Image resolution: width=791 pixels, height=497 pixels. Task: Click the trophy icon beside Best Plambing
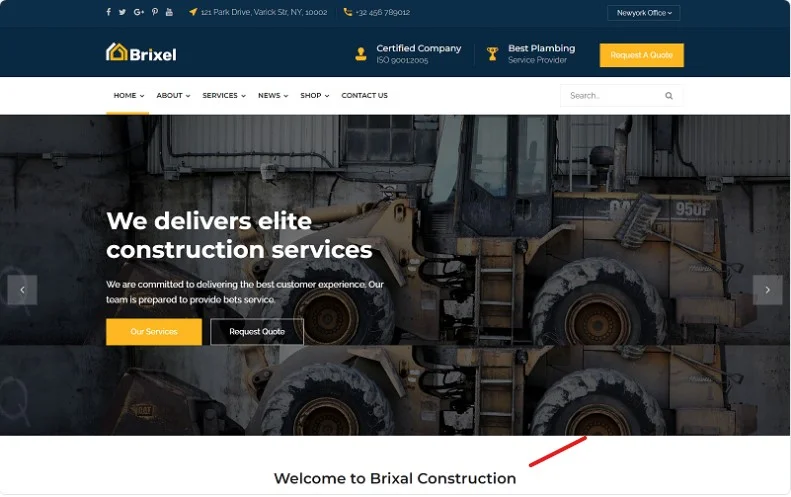point(492,53)
